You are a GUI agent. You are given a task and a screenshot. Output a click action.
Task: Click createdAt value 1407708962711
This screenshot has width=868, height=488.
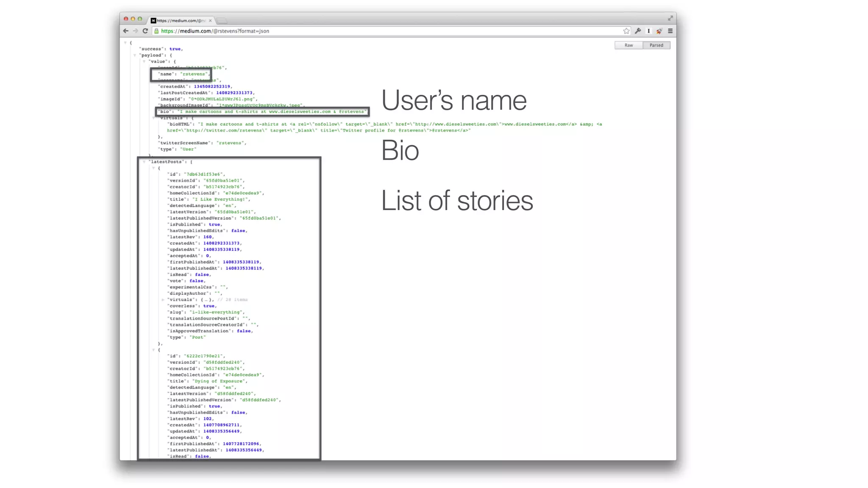click(x=221, y=425)
